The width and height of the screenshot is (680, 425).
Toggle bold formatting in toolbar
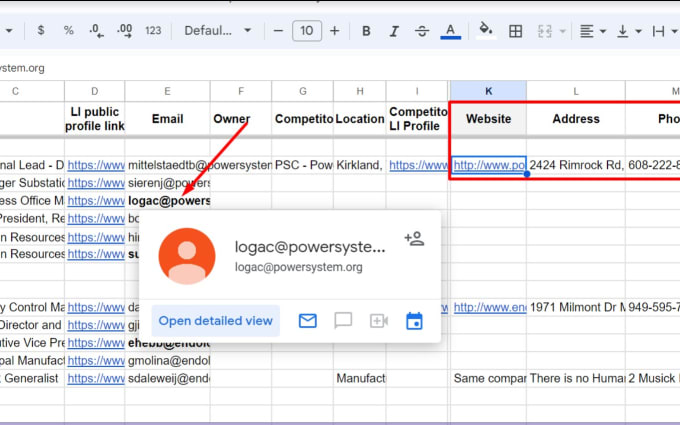tap(366, 31)
